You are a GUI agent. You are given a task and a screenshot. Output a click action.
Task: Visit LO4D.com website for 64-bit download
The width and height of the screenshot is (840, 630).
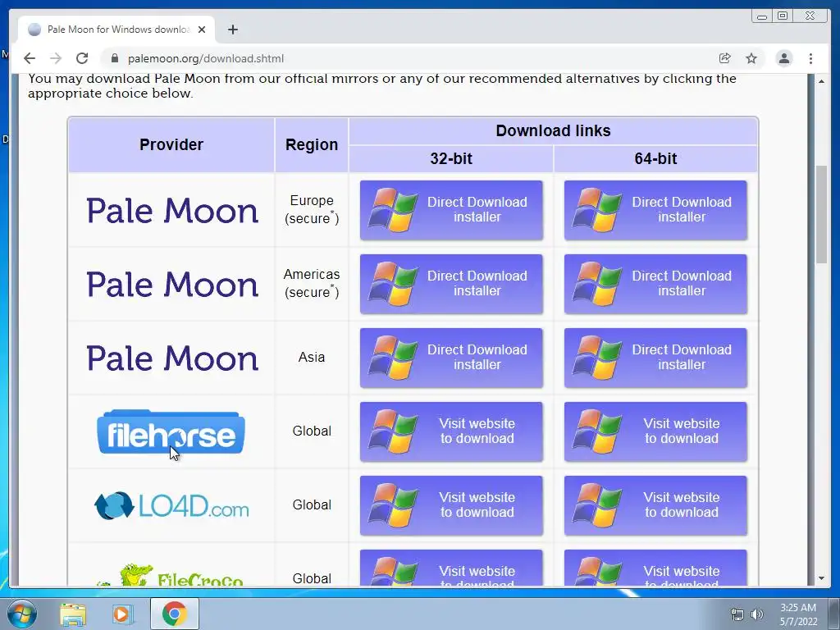(655, 505)
